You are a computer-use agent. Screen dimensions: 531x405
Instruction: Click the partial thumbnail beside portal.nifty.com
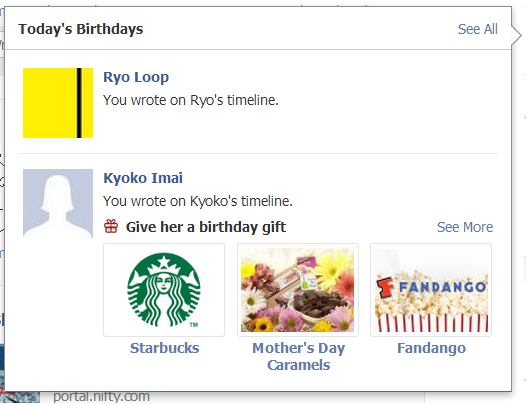click(x=21, y=398)
